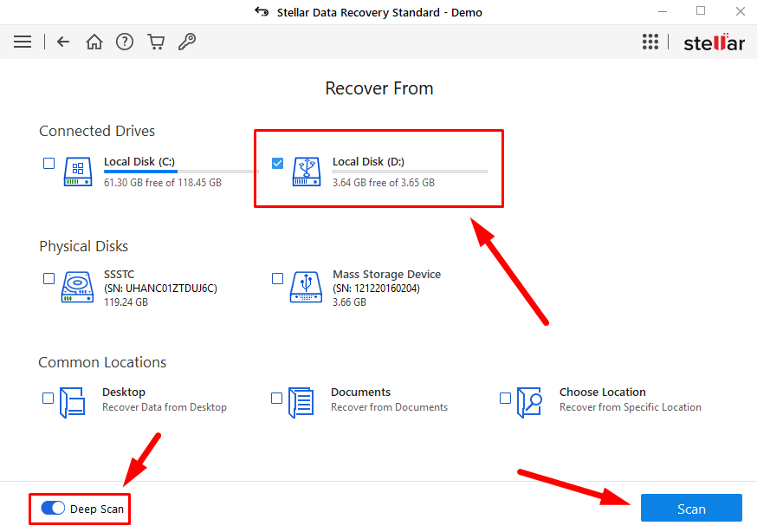Click the key activation icon
Screen dimensions: 757x532
point(187,42)
